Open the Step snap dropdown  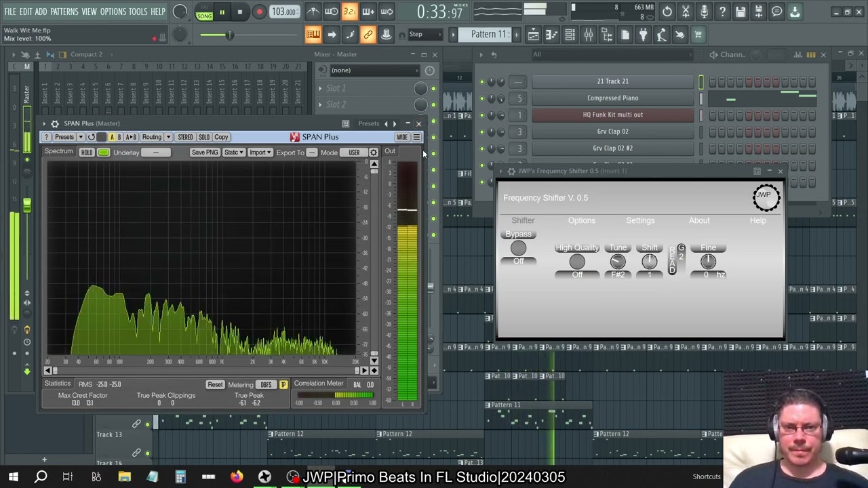(424, 35)
